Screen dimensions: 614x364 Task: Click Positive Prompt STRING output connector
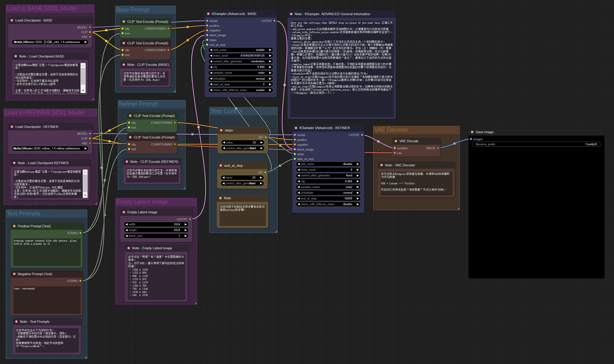80,233
